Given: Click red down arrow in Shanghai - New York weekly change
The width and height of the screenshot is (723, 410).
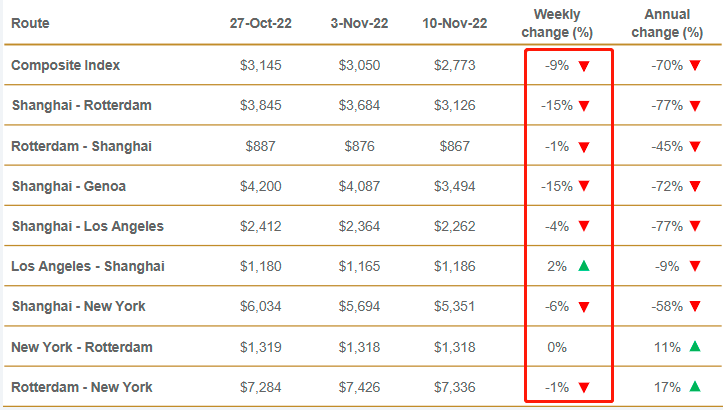Looking at the screenshot, I should [583, 306].
